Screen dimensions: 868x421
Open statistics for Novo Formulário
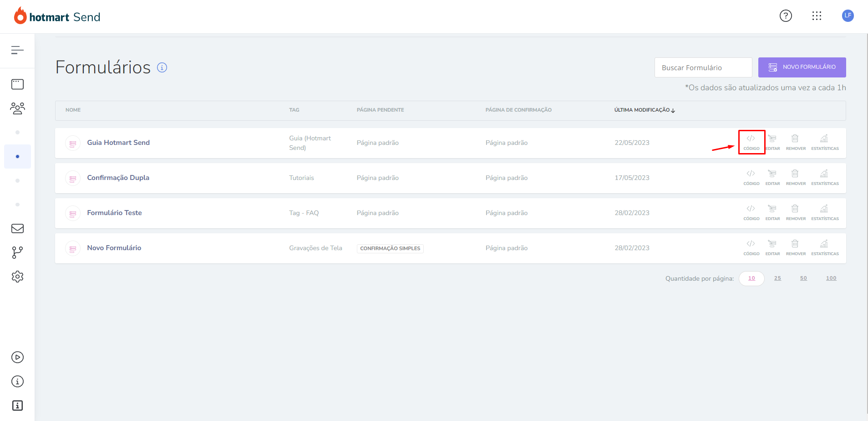pyautogui.click(x=824, y=247)
